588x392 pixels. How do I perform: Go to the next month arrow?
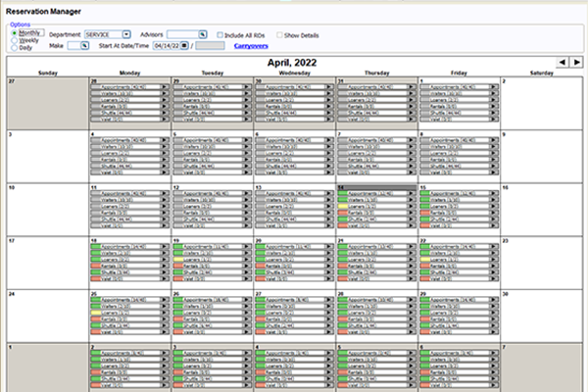click(x=576, y=63)
